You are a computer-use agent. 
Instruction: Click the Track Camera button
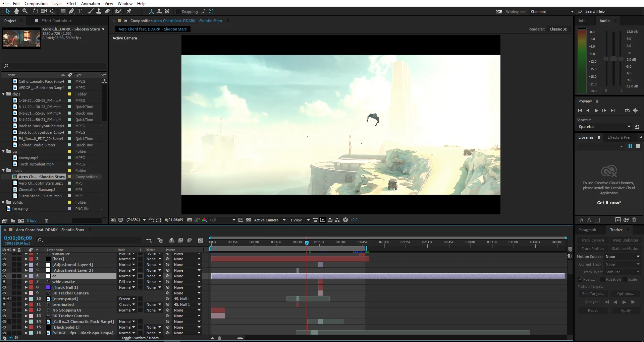tap(592, 240)
